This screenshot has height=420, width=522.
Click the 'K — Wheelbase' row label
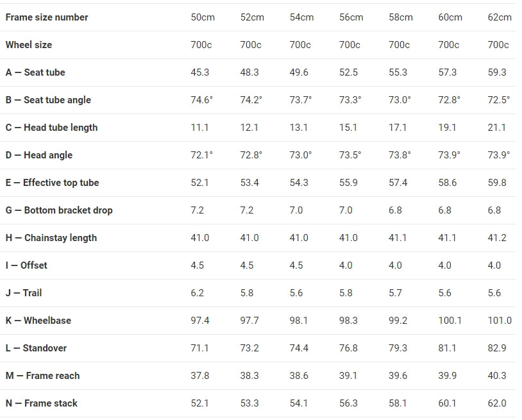pos(38,321)
